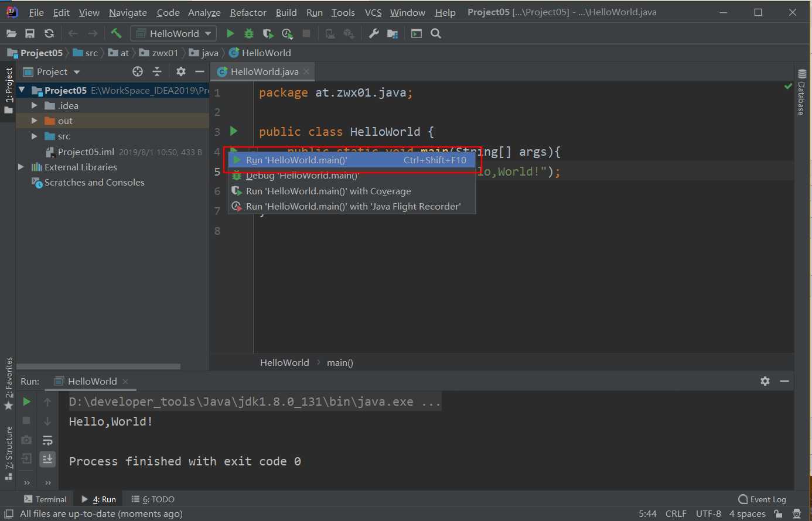Viewport: 812px width, 521px height.
Task: Click the Search Everywhere magnifier icon
Action: tap(436, 34)
